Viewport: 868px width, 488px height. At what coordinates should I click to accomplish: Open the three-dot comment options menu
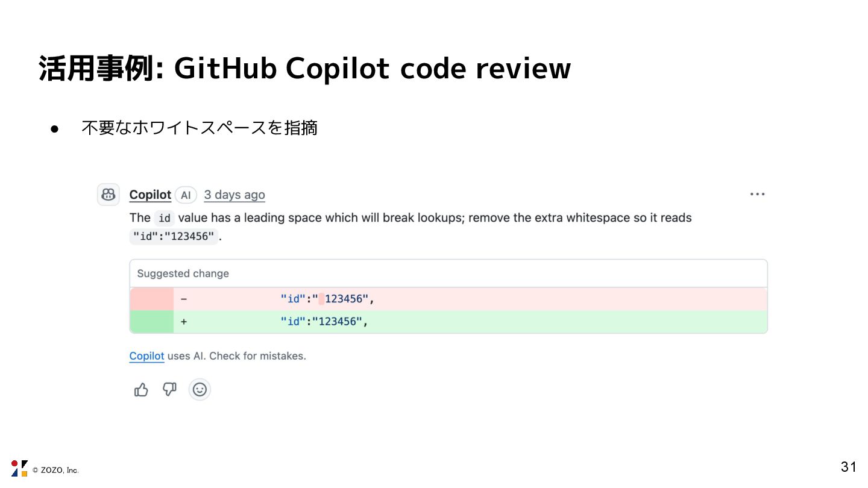pyautogui.click(x=757, y=194)
